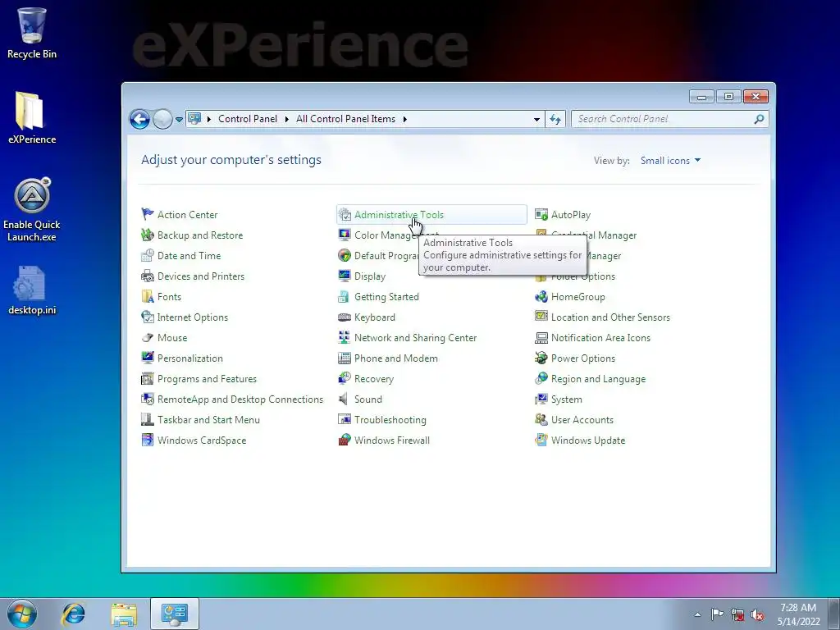Expand the root arrow before Control Panel
The width and height of the screenshot is (840, 630).
tap(209, 119)
